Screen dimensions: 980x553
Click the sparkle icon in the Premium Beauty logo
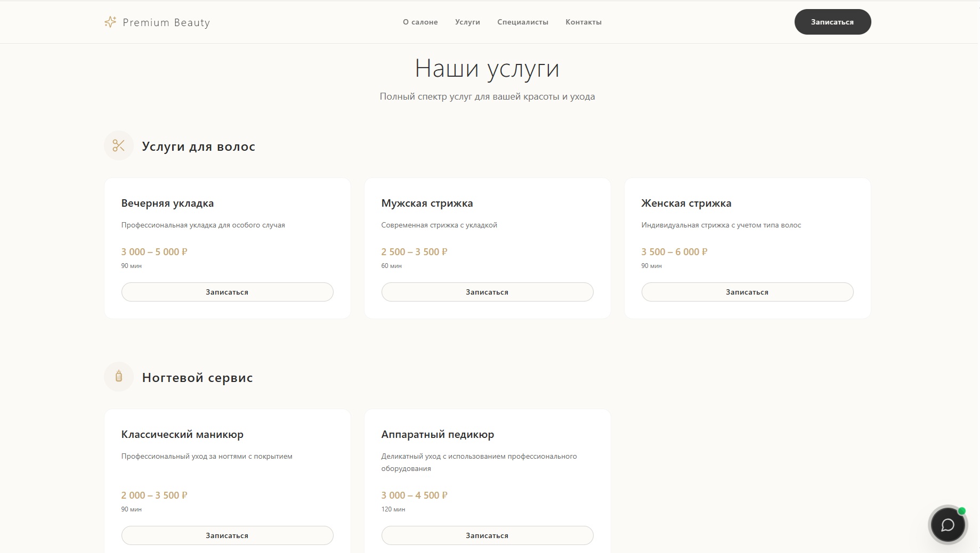[x=110, y=22]
